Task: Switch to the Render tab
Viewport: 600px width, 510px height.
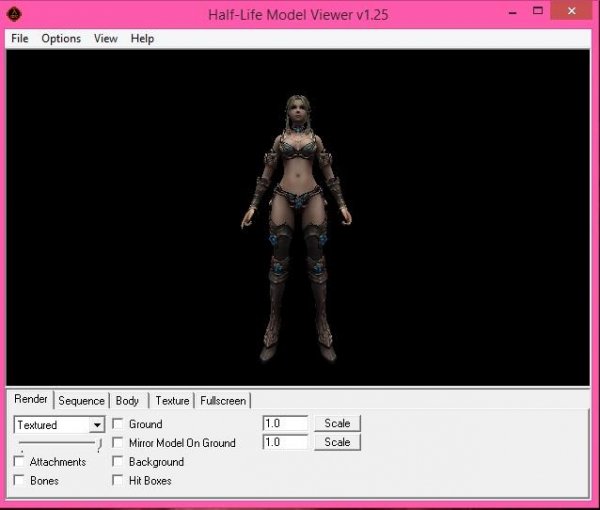Action: pos(31,399)
